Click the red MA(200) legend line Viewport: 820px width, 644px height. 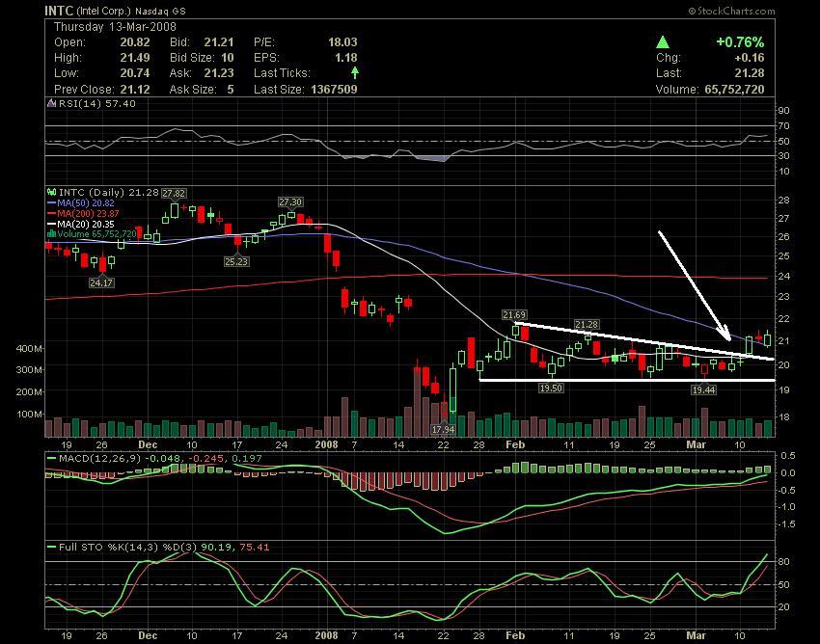click(x=52, y=213)
